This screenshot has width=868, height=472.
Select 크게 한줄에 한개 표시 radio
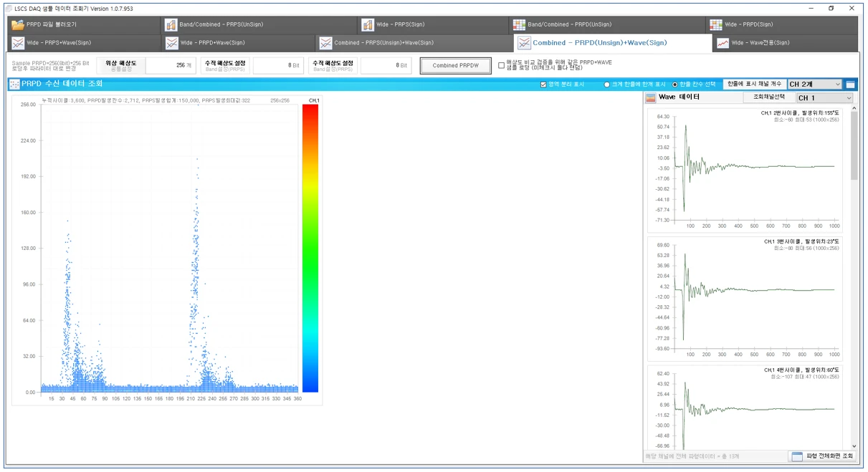pos(606,85)
